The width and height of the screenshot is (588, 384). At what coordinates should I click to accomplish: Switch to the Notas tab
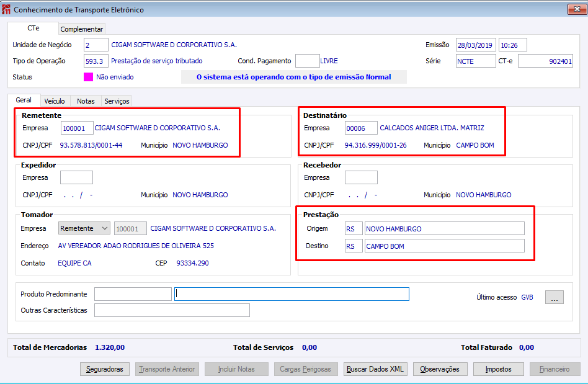pyautogui.click(x=86, y=101)
